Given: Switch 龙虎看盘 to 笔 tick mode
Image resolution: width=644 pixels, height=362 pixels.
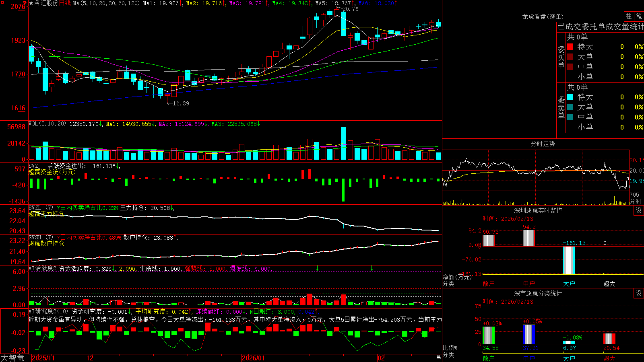Looking at the screenshot, I should pyautogui.click(x=639, y=16).
